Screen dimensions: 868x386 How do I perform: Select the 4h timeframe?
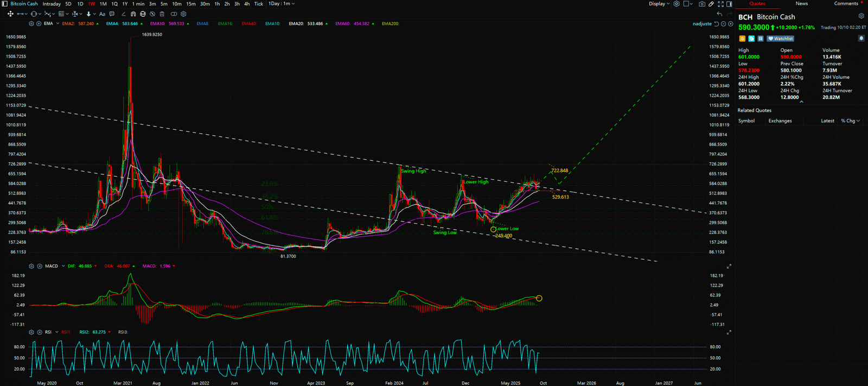tap(247, 4)
